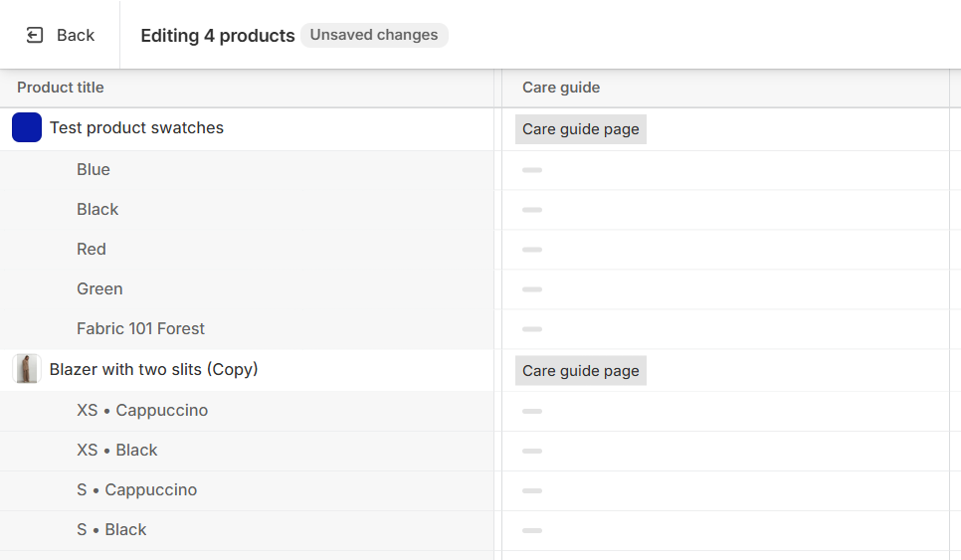Click the Product title column header
The height and width of the screenshot is (560, 961).
61,88
